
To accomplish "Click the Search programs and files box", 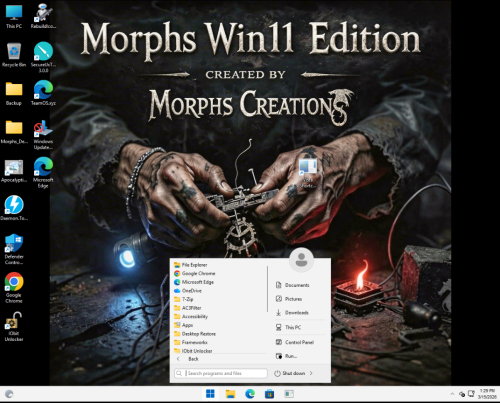I will pyautogui.click(x=221, y=373).
